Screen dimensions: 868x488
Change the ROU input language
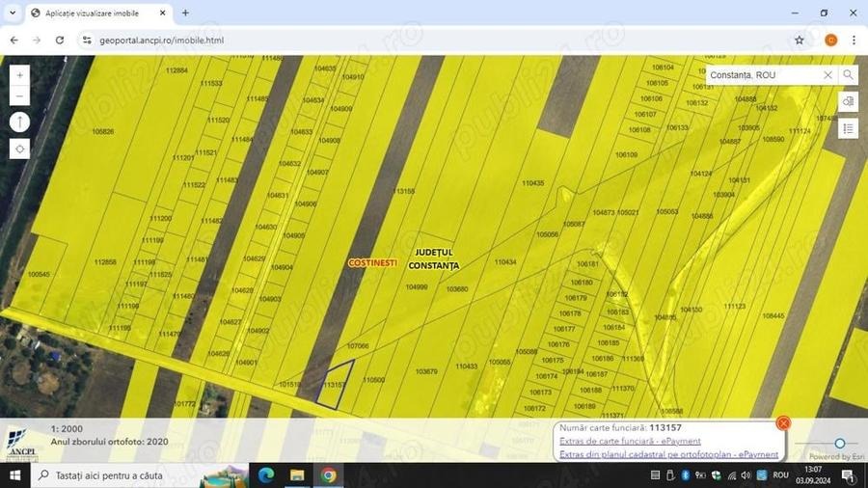(x=780, y=475)
